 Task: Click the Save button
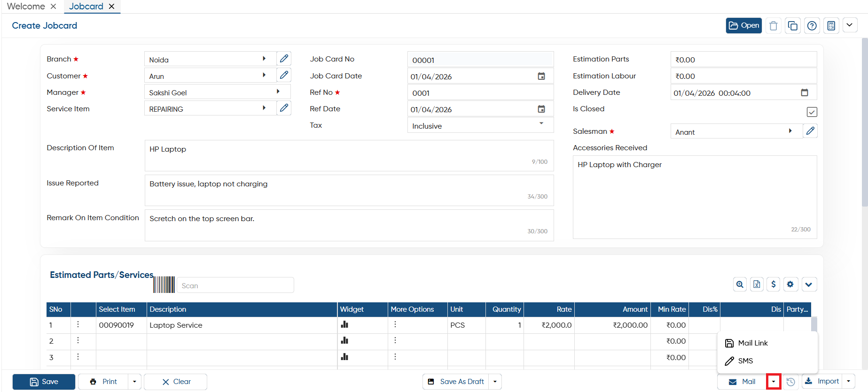click(x=44, y=382)
